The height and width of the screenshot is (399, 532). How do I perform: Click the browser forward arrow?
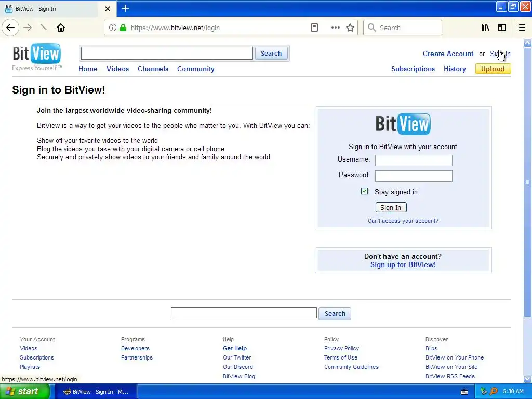tap(28, 28)
